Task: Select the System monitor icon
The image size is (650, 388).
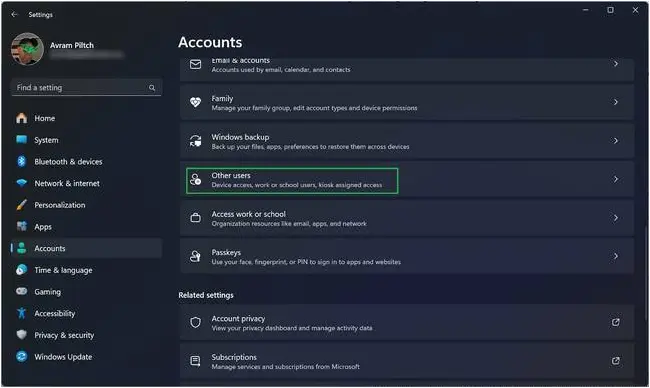Action: [22, 140]
